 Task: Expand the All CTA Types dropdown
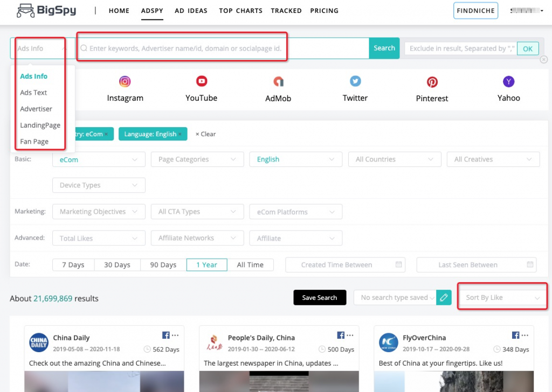tap(197, 212)
